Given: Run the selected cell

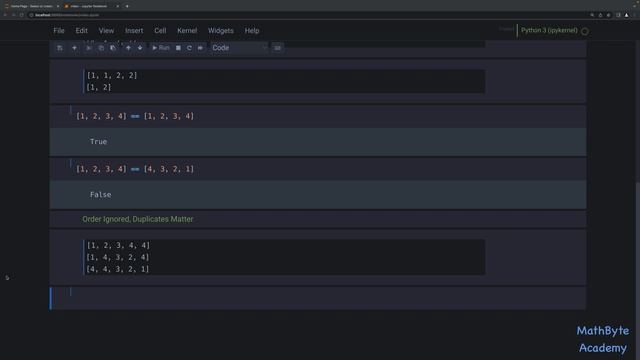Looking at the screenshot, I should pos(161,48).
